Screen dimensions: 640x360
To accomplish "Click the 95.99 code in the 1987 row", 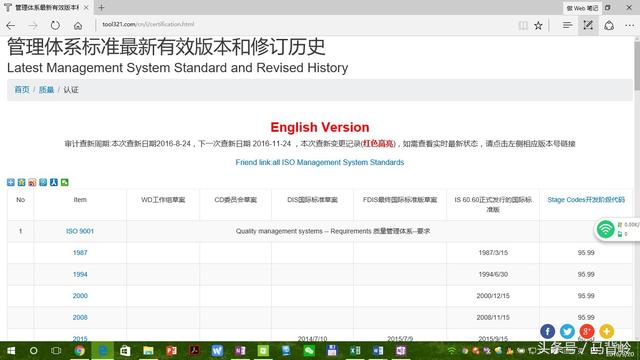I will tap(586, 253).
